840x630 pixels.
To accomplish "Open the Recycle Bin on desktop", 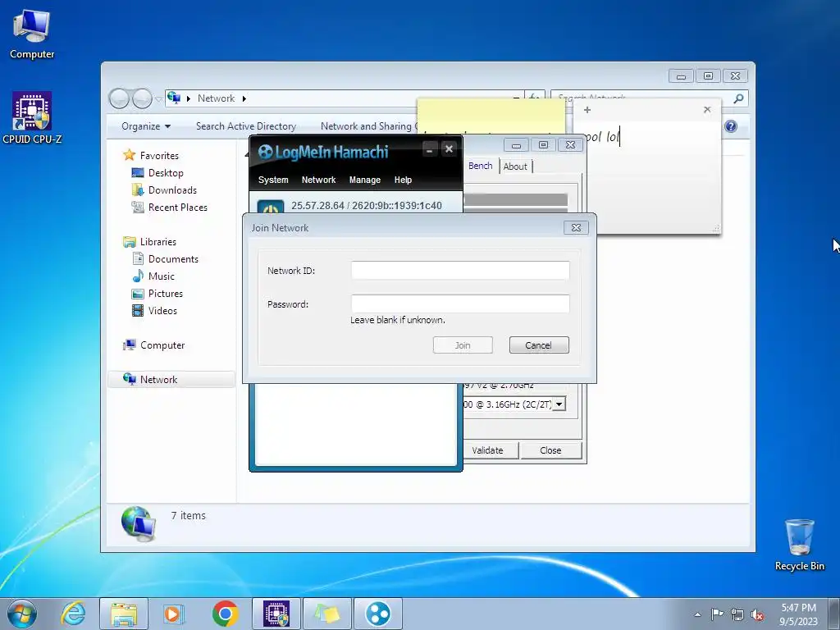I will tap(799, 545).
